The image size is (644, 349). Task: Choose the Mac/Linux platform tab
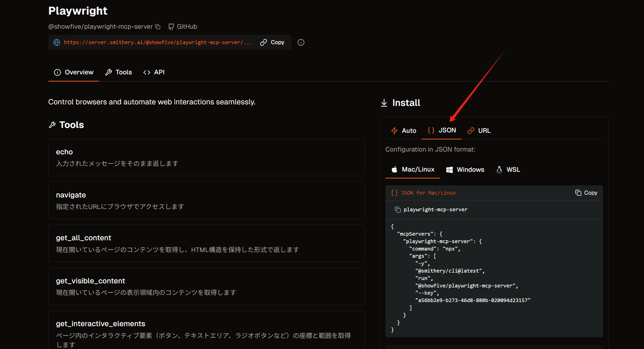tap(413, 169)
